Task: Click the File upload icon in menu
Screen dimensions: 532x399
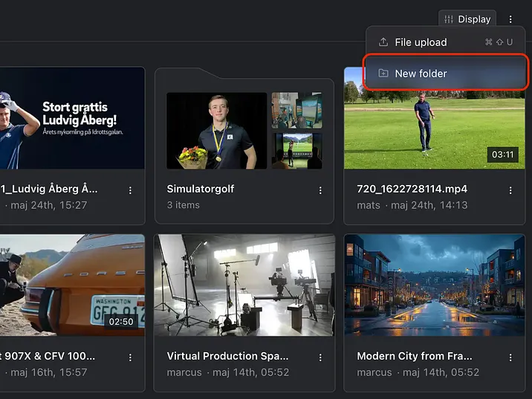Action: pyautogui.click(x=383, y=42)
